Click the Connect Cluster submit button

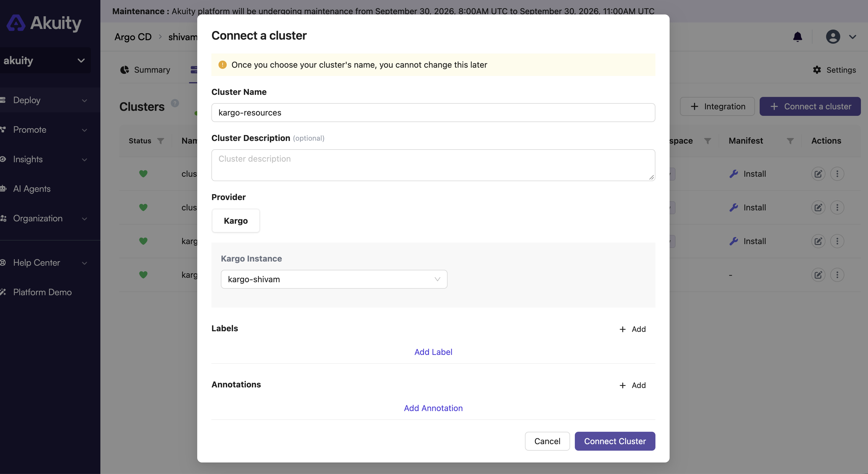(x=615, y=441)
